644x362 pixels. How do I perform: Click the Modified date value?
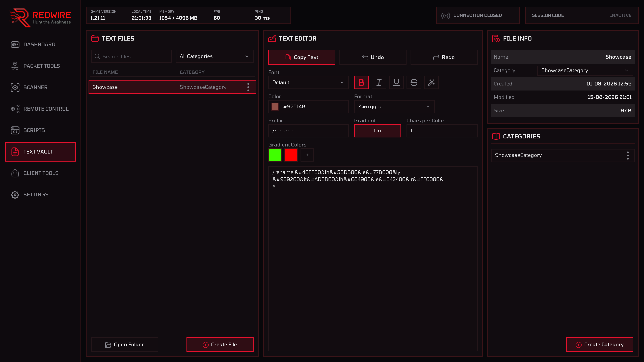pyautogui.click(x=609, y=97)
